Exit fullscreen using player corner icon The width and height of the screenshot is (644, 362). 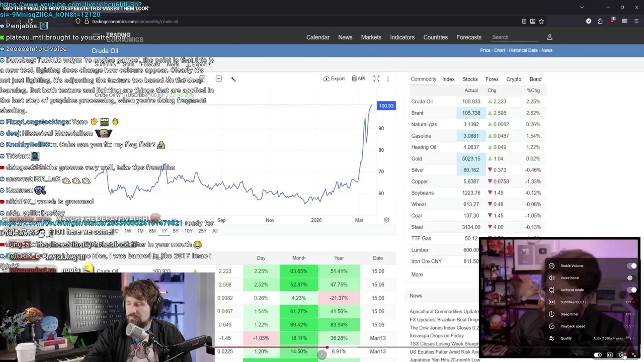pos(634,355)
